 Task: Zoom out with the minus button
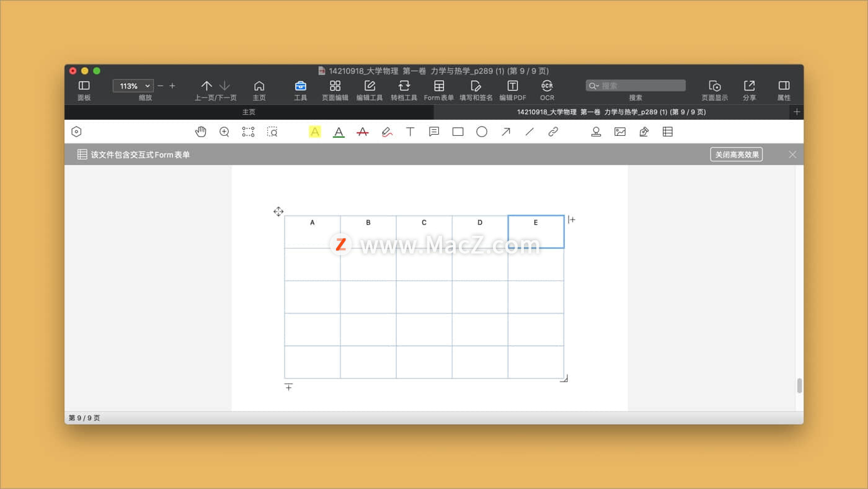[161, 86]
